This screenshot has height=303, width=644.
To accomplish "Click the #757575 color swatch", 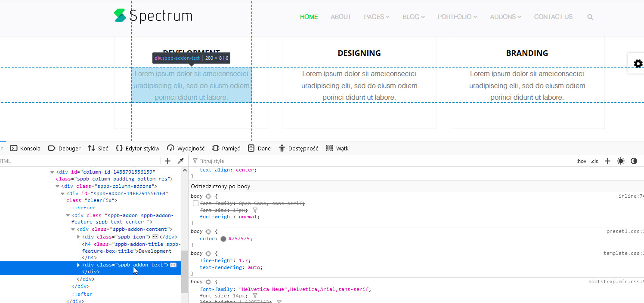I will 223,239.
